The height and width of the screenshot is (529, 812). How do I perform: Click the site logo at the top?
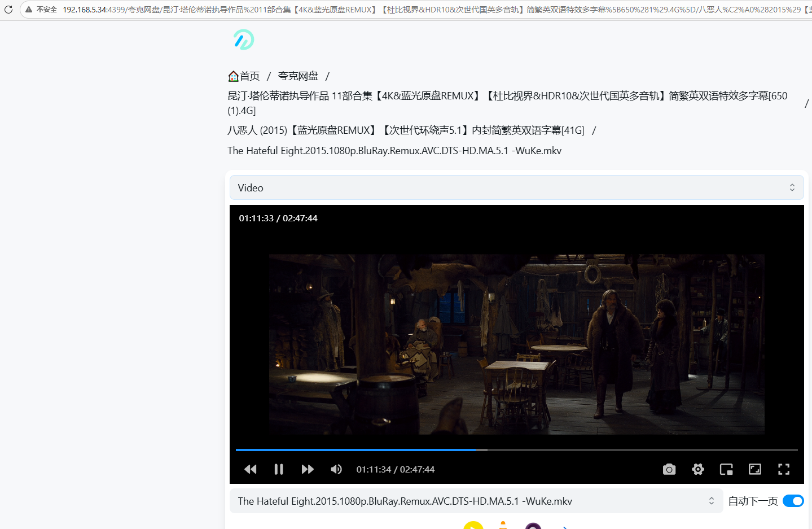(243, 40)
